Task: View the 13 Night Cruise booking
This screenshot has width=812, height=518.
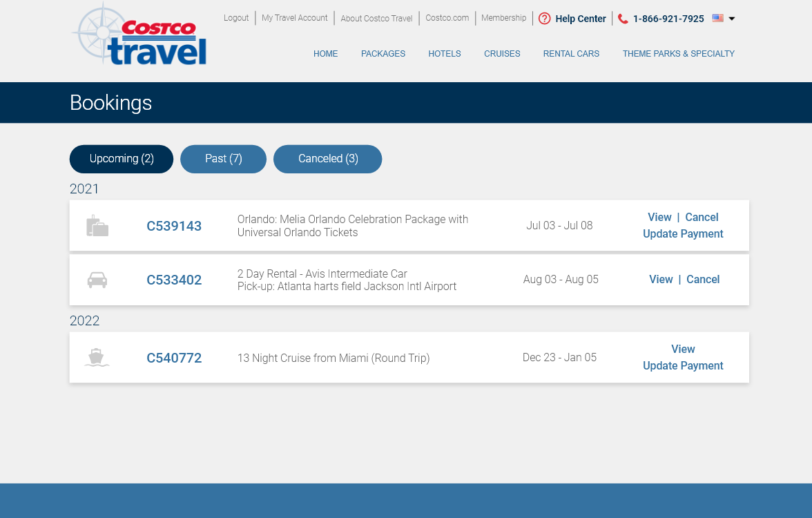Action: click(x=683, y=349)
